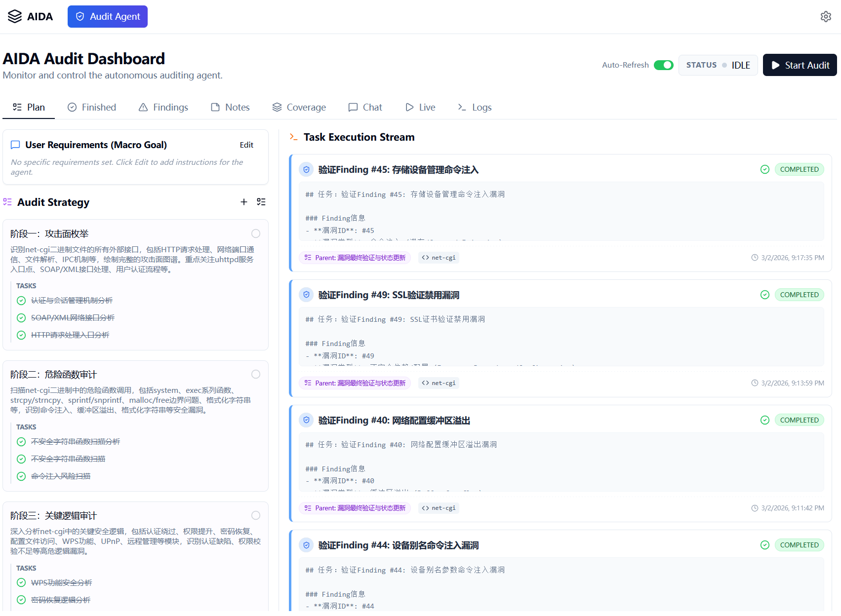Toggle completed check for 不安全字符串函数扫描分析
The image size is (841, 616).
pos(21,442)
